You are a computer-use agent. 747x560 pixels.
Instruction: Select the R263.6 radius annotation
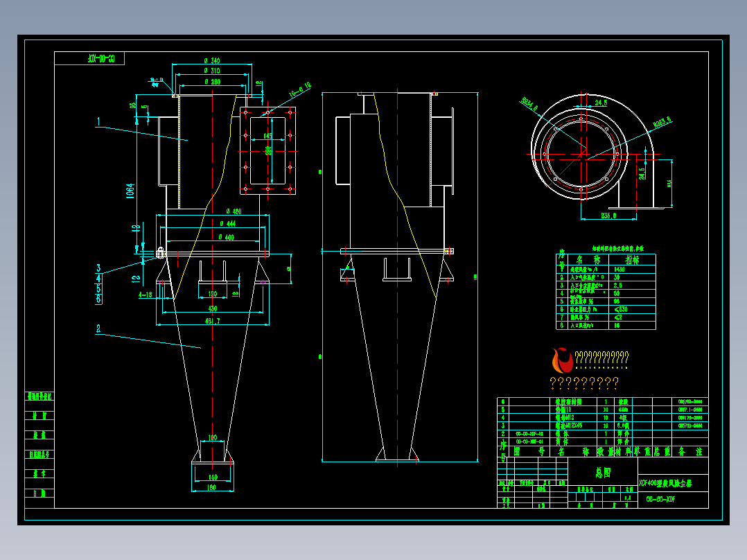662,121
